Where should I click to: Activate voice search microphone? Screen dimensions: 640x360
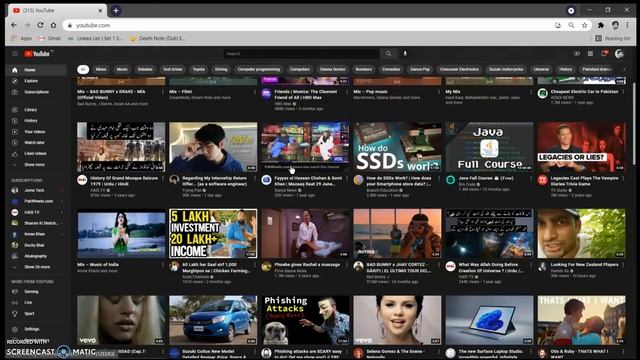click(405, 53)
